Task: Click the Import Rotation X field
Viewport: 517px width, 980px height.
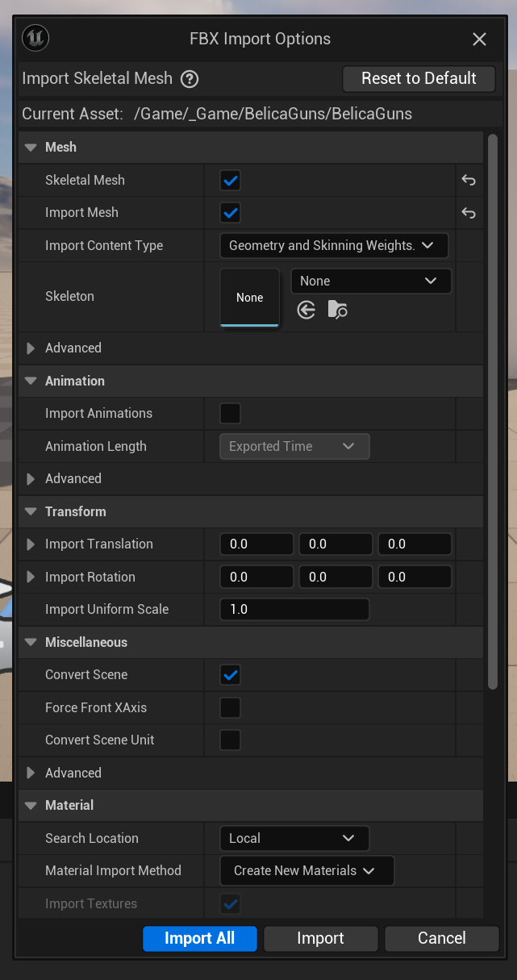Action: 256,578
